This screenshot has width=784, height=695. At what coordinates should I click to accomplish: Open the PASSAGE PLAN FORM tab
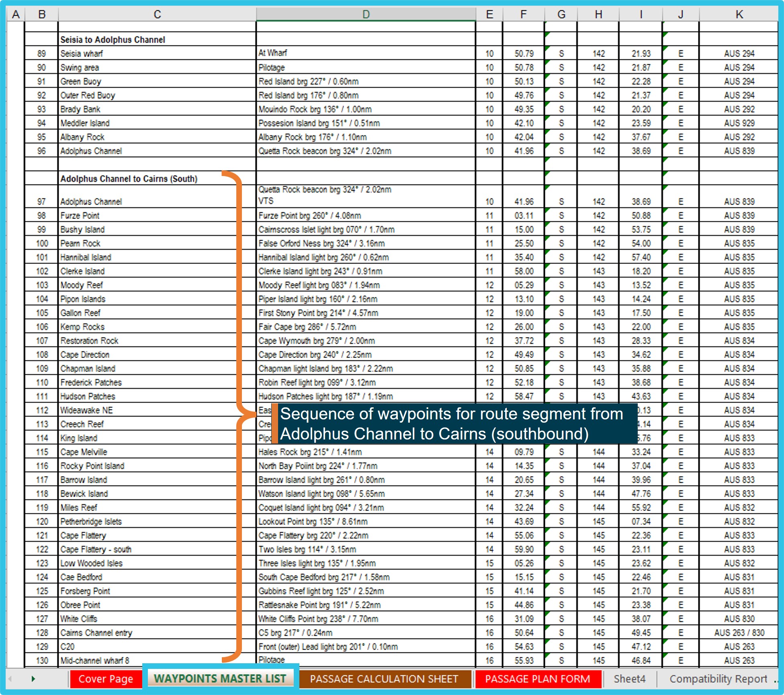(x=538, y=679)
